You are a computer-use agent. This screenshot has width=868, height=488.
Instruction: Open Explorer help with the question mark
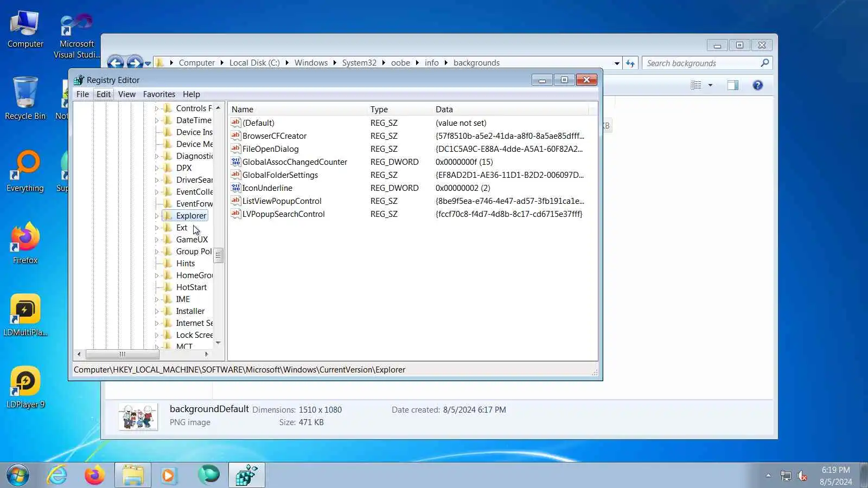point(758,85)
